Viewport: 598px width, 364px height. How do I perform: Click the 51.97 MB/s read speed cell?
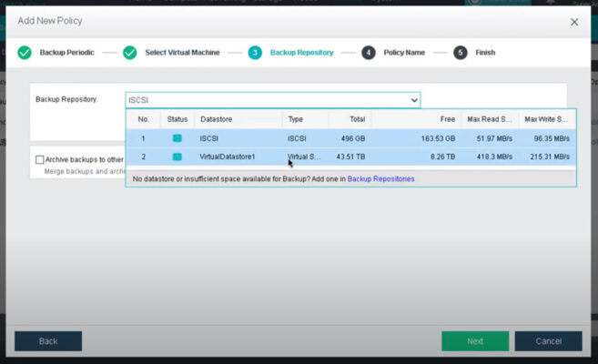coord(494,138)
